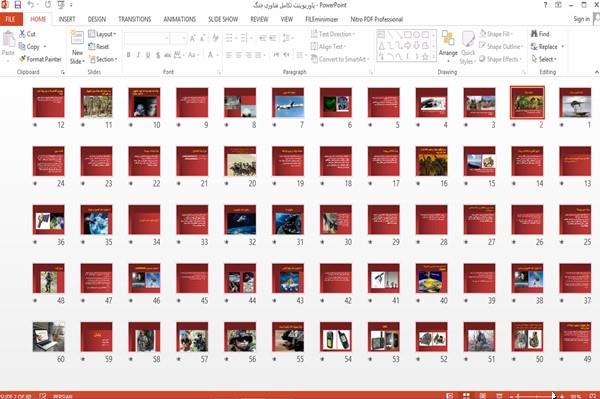
Task: Start Slide Show from status bar
Action: pyautogui.click(x=499, y=396)
